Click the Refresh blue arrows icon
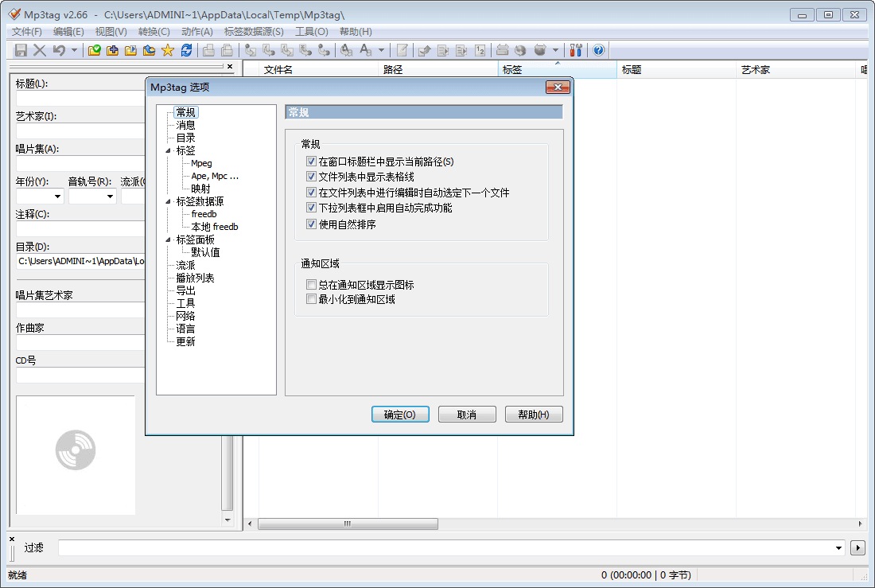This screenshot has height=588, width=875. pos(186,50)
